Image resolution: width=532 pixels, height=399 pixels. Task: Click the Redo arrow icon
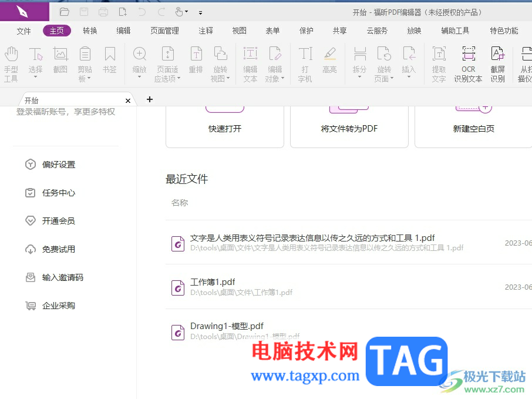[161, 12]
